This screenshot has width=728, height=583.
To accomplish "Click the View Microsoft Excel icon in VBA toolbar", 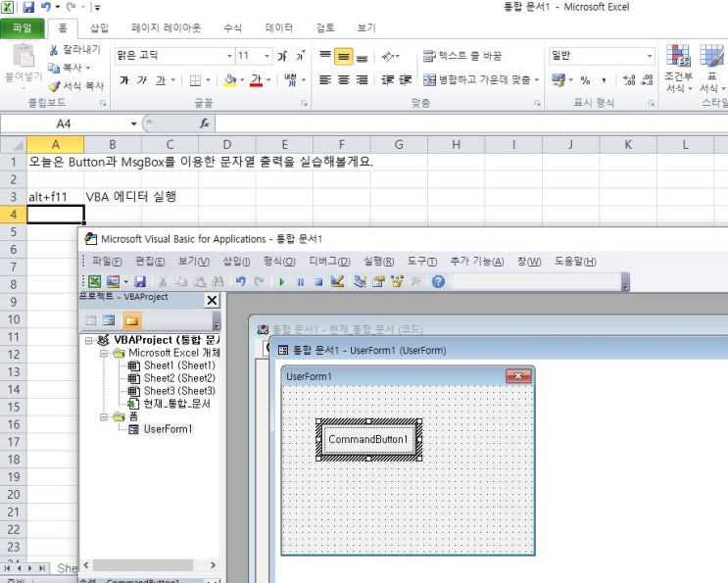I will (95, 281).
